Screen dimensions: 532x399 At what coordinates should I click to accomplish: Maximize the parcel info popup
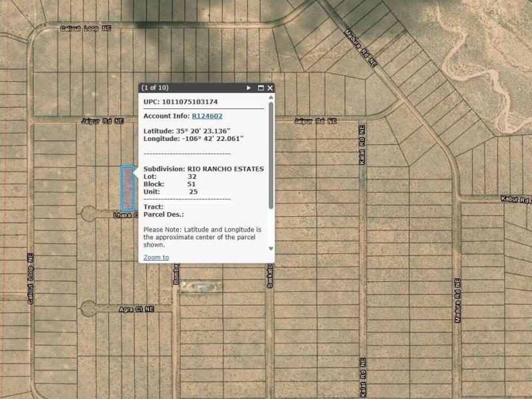pyautogui.click(x=261, y=88)
